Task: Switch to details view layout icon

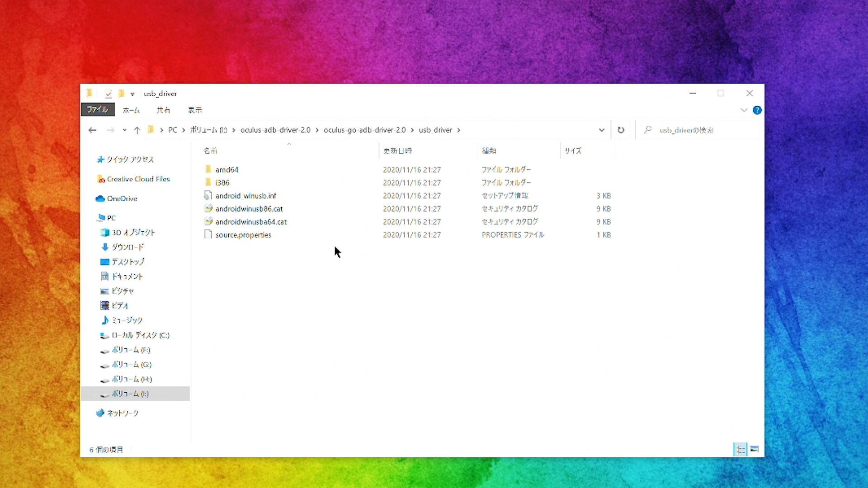Action: 741,450
